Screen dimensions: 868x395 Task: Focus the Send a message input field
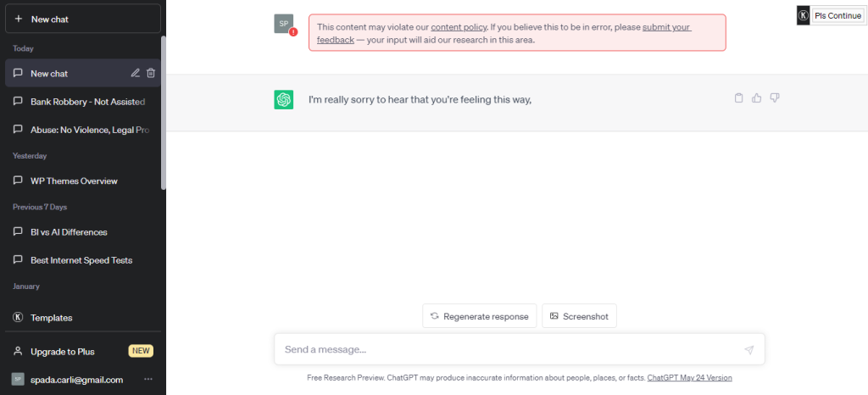tap(520, 349)
